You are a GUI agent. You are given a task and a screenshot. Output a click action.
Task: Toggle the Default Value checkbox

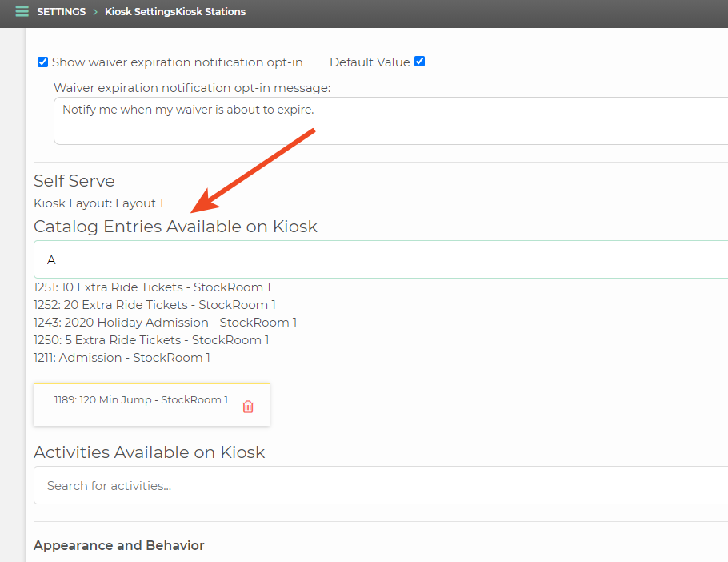(420, 62)
